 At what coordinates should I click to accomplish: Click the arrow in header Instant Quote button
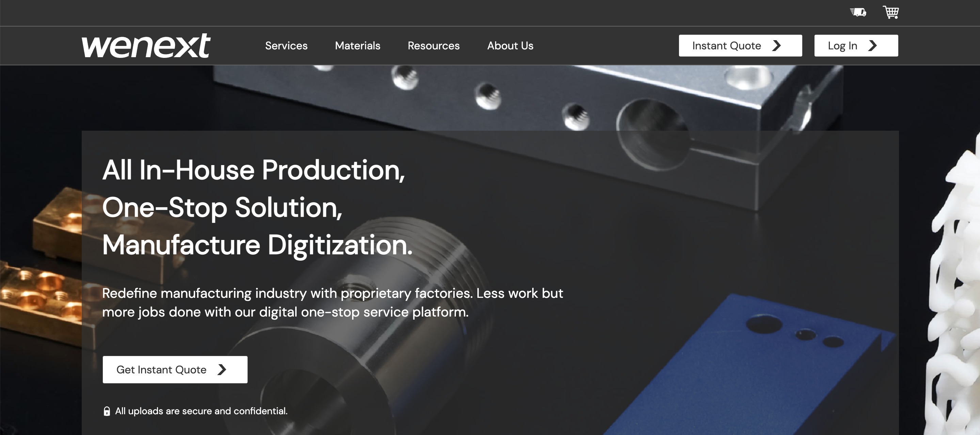pyautogui.click(x=776, y=46)
